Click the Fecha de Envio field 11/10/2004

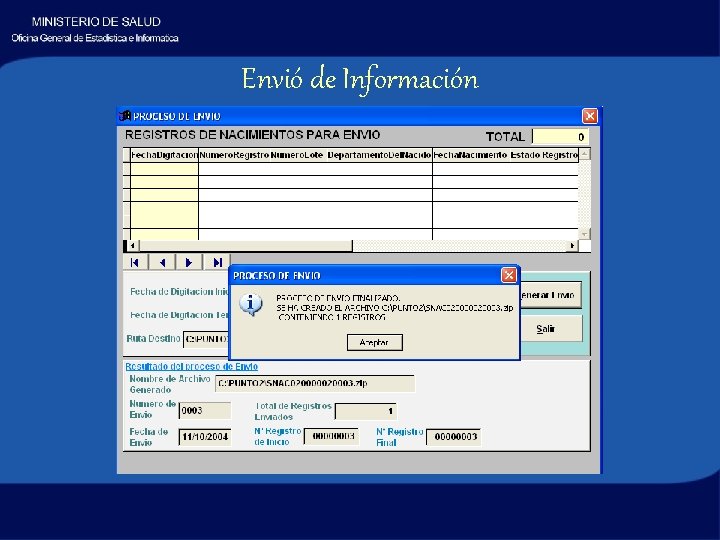(x=205, y=437)
